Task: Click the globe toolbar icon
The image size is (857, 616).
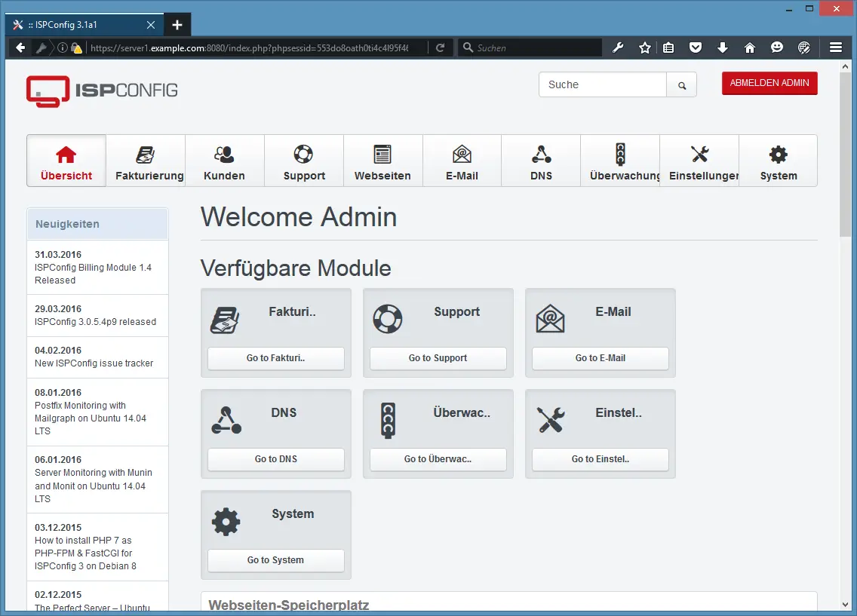Action: [x=804, y=48]
